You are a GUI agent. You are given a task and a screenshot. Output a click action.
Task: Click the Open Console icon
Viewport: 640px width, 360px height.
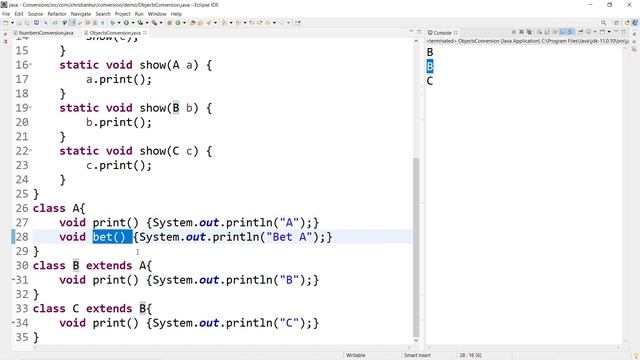click(x=602, y=32)
